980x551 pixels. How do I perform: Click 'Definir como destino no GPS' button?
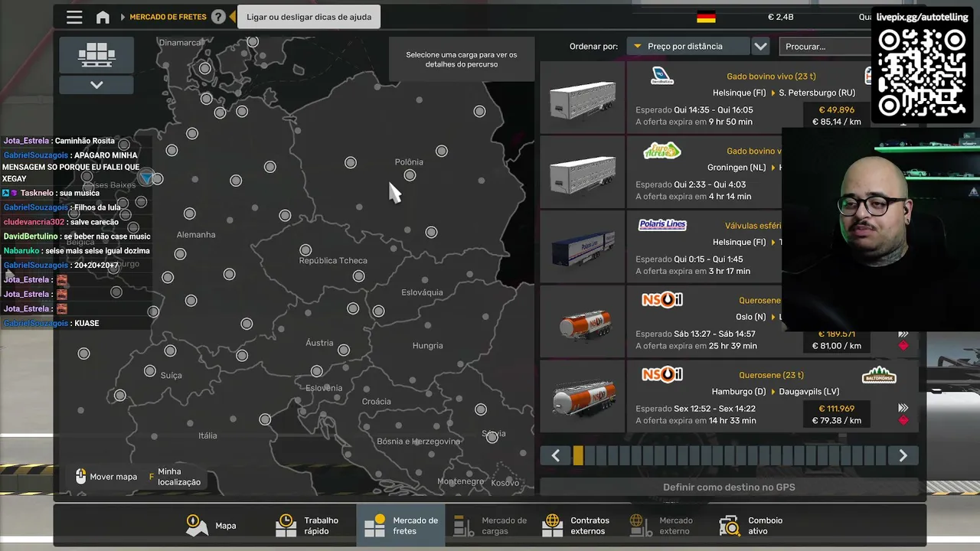coord(729,487)
